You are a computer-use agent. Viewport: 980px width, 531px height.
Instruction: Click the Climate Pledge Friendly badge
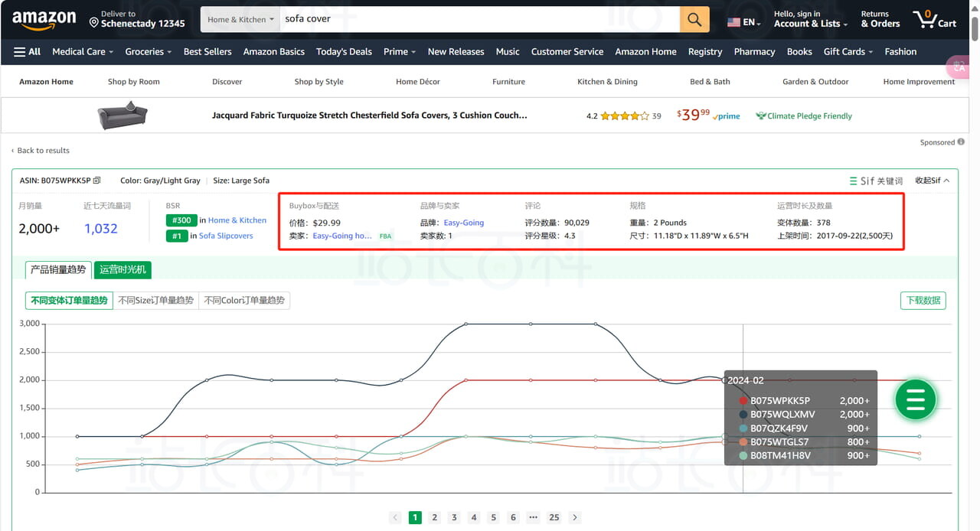pyautogui.click(x=804, y=116)
